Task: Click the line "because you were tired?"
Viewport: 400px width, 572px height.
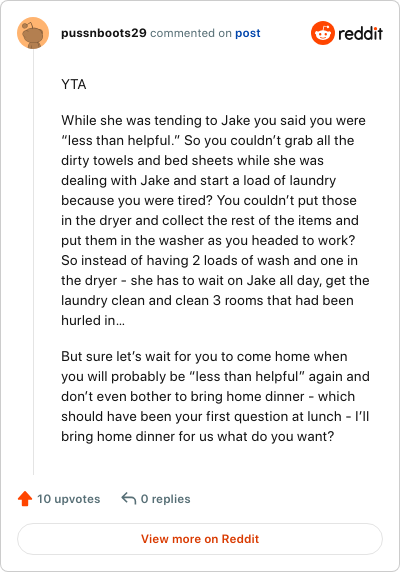Action: click(x=209, y=200)
